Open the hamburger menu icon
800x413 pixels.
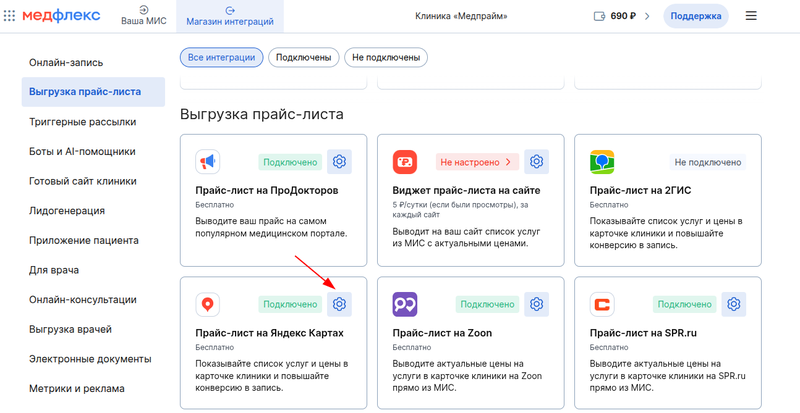coord(751,16)
